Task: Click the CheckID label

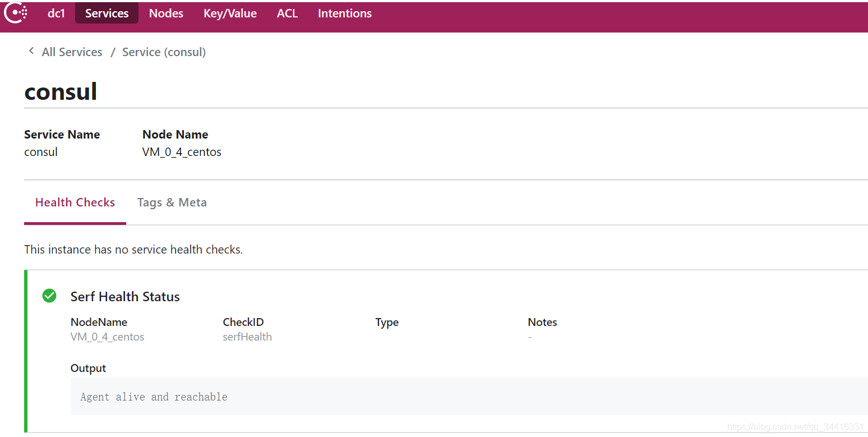Action: (x=243, y=323)
